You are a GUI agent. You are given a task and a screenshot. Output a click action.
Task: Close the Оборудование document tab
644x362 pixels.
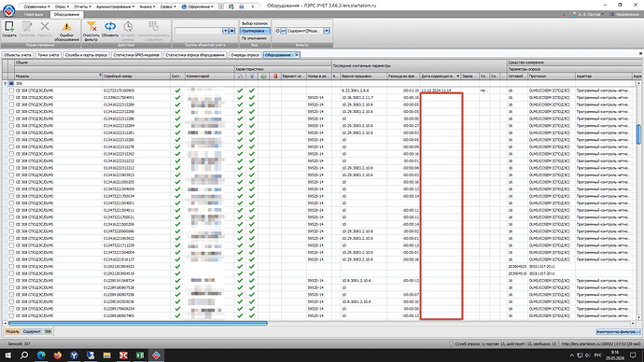click(297, 55)
